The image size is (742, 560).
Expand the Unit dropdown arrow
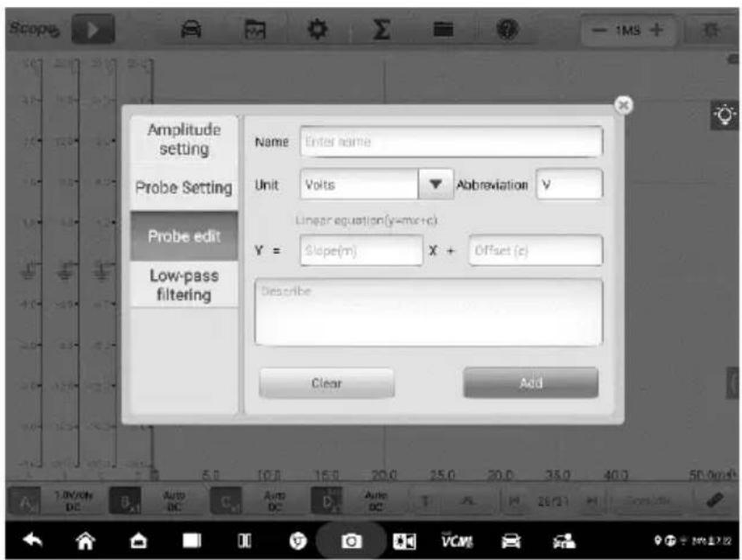[x=436, y=184]
